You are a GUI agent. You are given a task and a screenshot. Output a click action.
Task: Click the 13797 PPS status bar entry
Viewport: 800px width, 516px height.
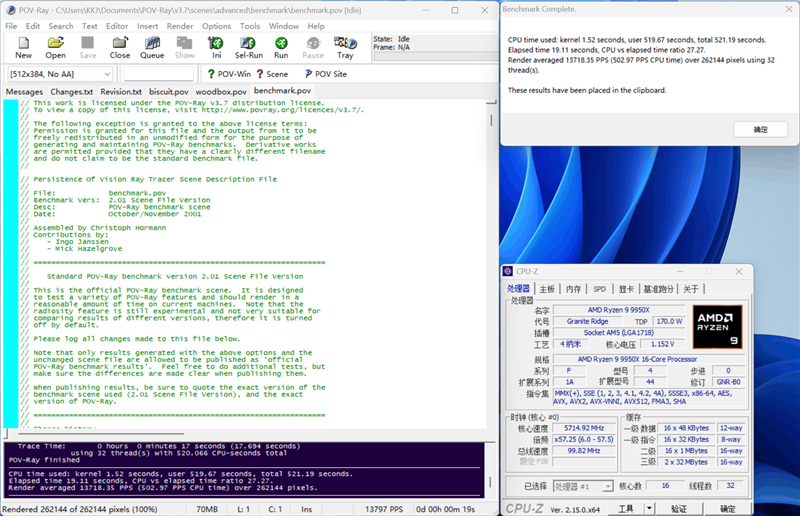tap(384, 509)
